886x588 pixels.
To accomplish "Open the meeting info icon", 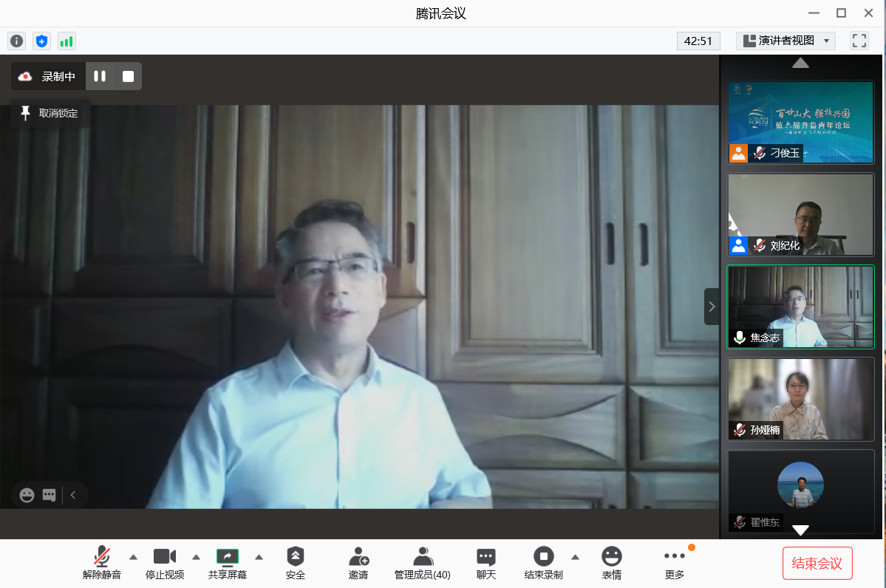I will click(x=16, y=41).
